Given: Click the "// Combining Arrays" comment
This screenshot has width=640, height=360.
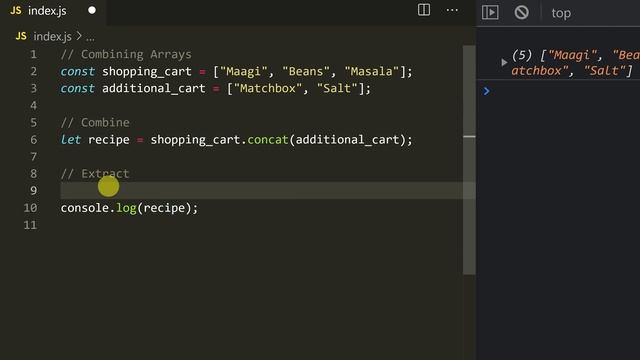Looking at the screenshot, I should pyautogui.click(x=126, y=54).
